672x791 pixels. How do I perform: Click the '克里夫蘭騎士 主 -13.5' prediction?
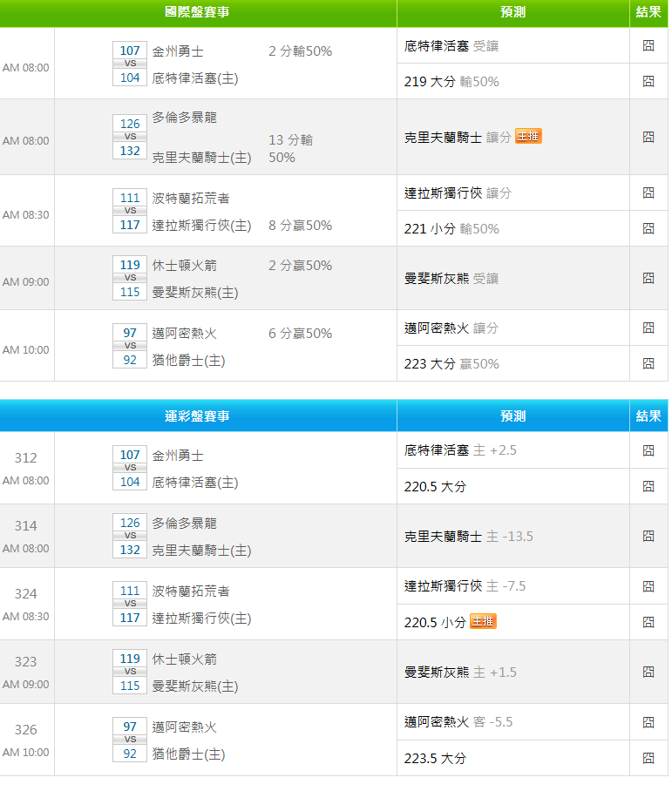tap(469, 537)
